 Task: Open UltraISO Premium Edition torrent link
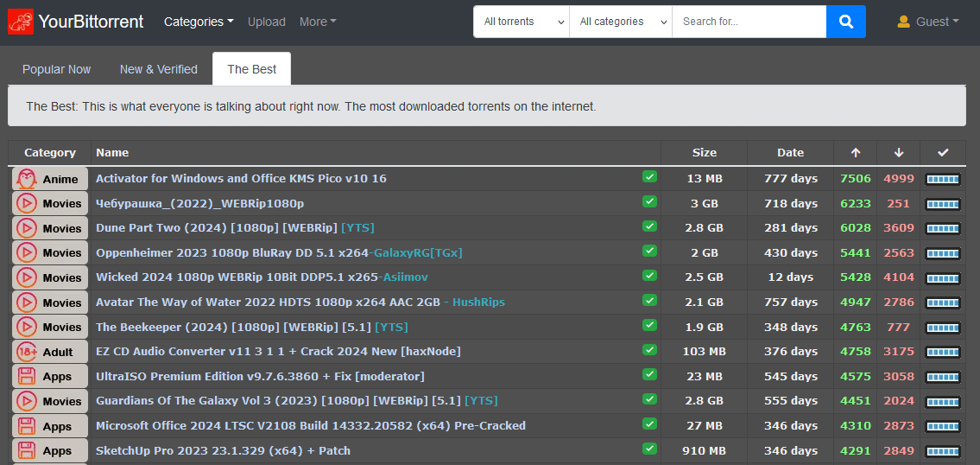click(x=260, y=376)
